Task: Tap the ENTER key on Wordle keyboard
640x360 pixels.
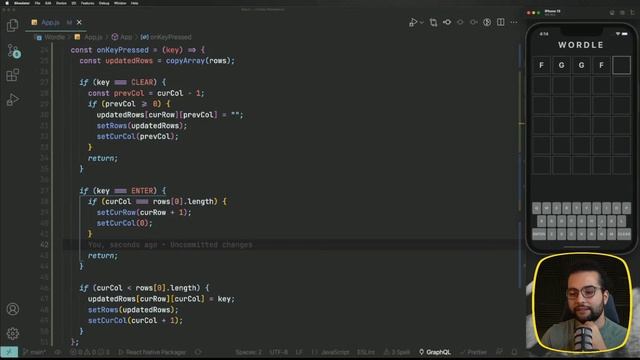Action: 539,234
